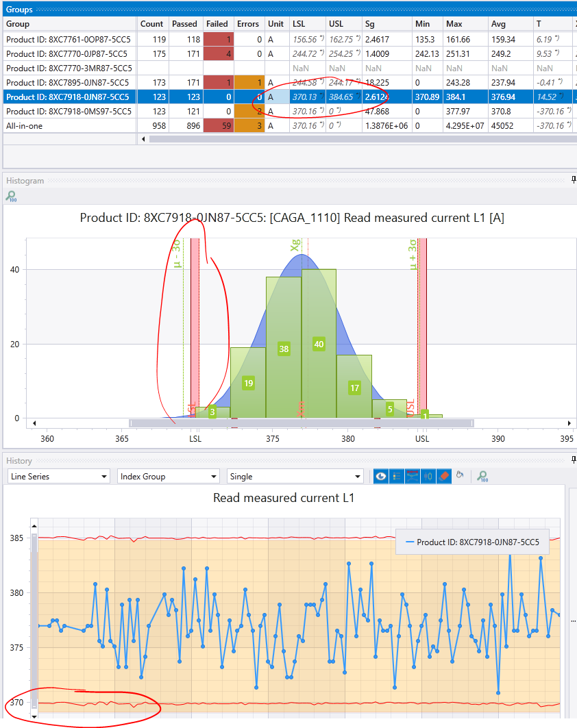Pin the History panel
The height and width of the screenshot is (728, 577).
574,460
